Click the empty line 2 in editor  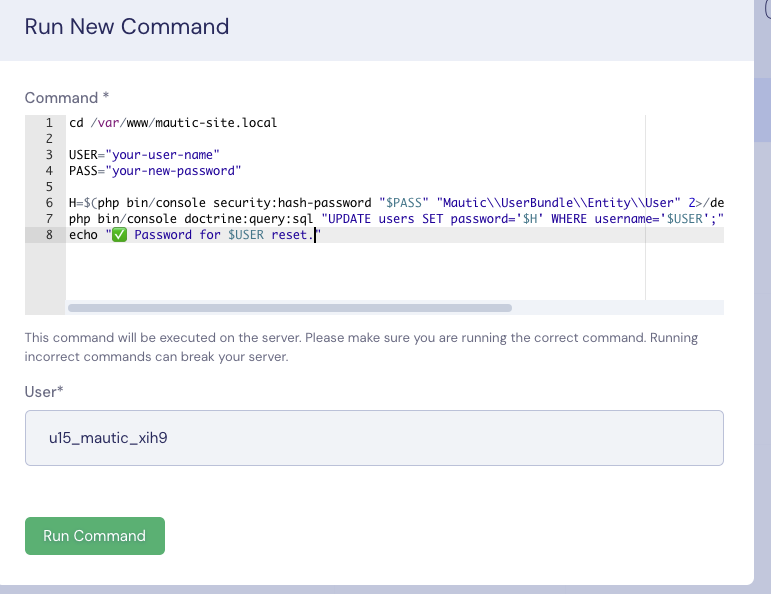tap(355, 139)
